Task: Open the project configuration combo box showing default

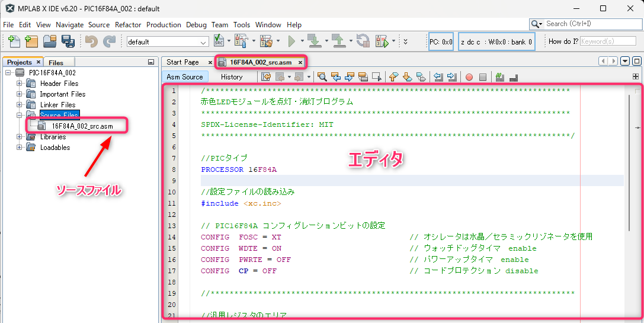Action: pos(168,42)
